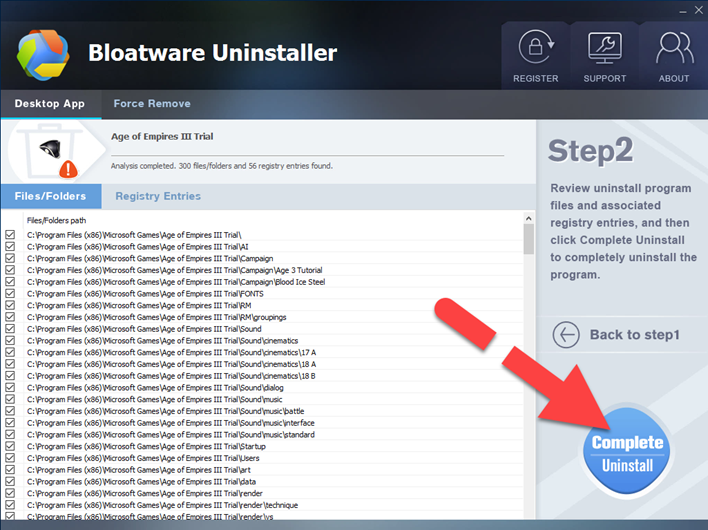Uncheck the music\battle folder checkbox
The height and width of the screenshot is (530, 708).
coord(10,411)
